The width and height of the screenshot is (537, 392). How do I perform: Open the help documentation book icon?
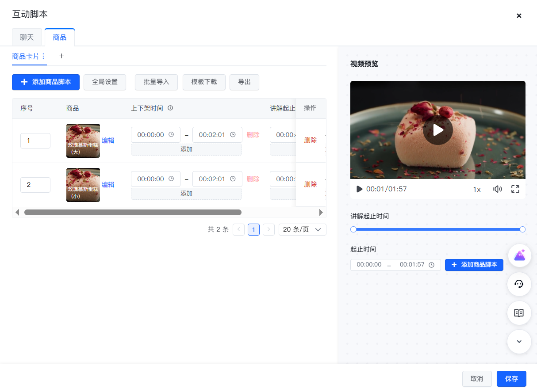point(519,313)
